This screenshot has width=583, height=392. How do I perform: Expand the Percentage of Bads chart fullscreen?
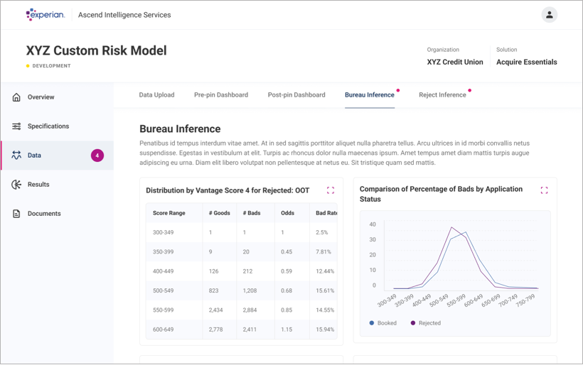point(544,190)
